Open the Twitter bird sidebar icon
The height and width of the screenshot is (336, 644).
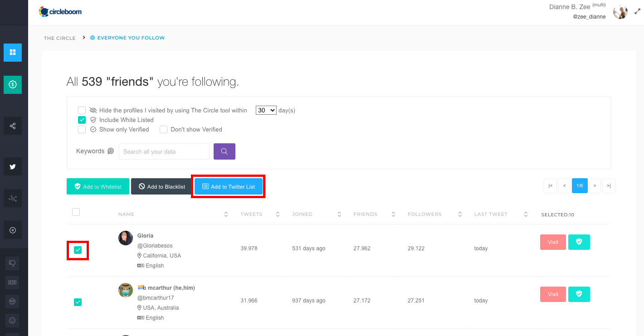(13, 166)
